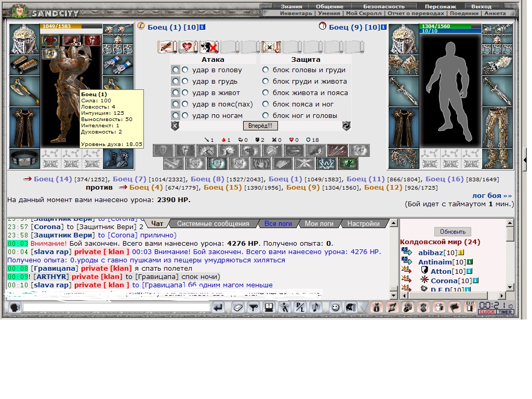Switch to the Системные сообщения tab
532x399 pixels.
click(213, 223)
